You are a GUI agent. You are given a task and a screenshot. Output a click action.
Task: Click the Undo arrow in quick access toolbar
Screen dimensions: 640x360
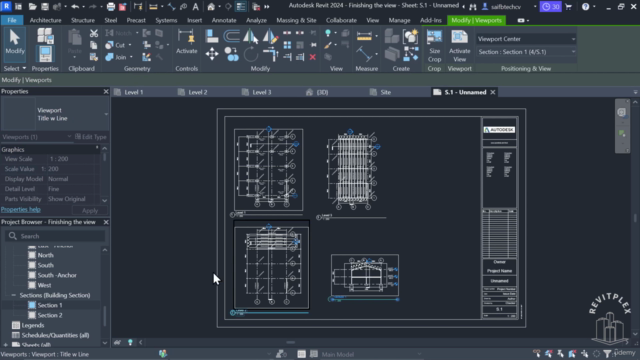click(x=75, y=7)
